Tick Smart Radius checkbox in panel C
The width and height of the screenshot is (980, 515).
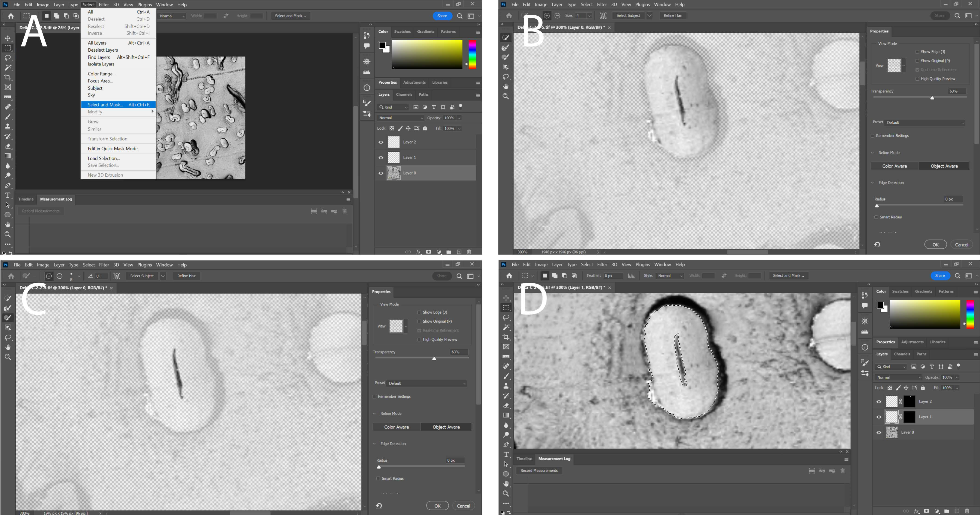point(378,478)
